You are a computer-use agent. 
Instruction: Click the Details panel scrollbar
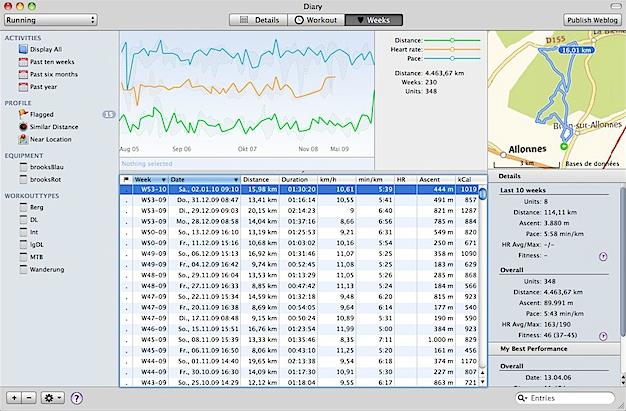622,260
